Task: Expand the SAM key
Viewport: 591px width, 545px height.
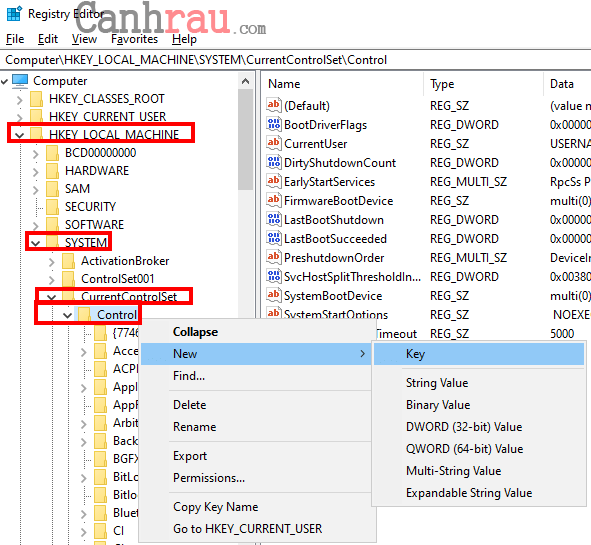Action: [35, 190]
